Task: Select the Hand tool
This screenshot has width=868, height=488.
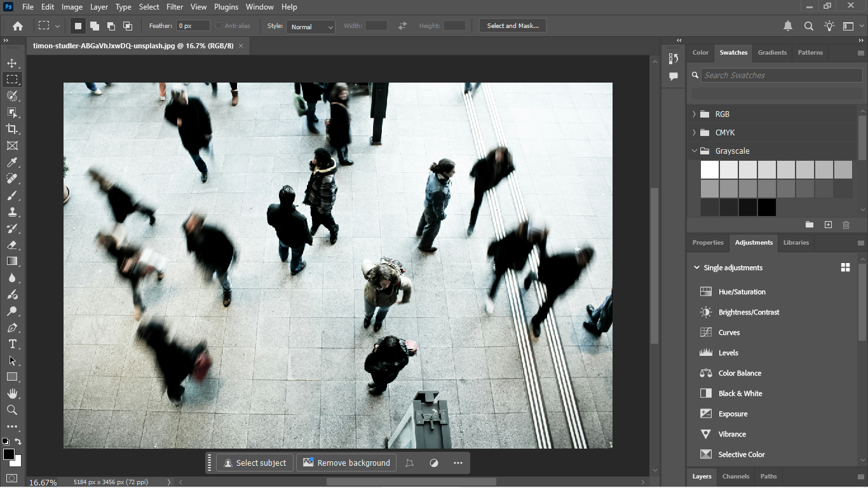Action: coord(12,393)
